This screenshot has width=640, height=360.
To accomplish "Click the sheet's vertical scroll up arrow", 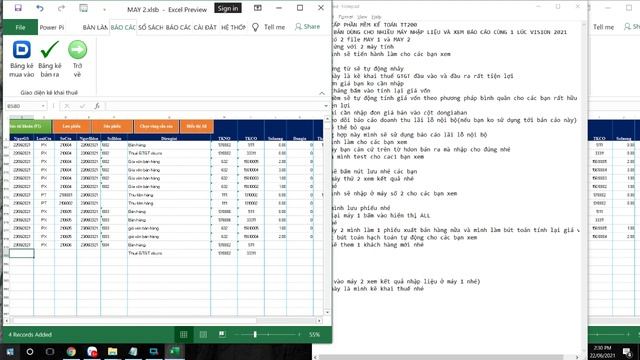I will (327, 119).
